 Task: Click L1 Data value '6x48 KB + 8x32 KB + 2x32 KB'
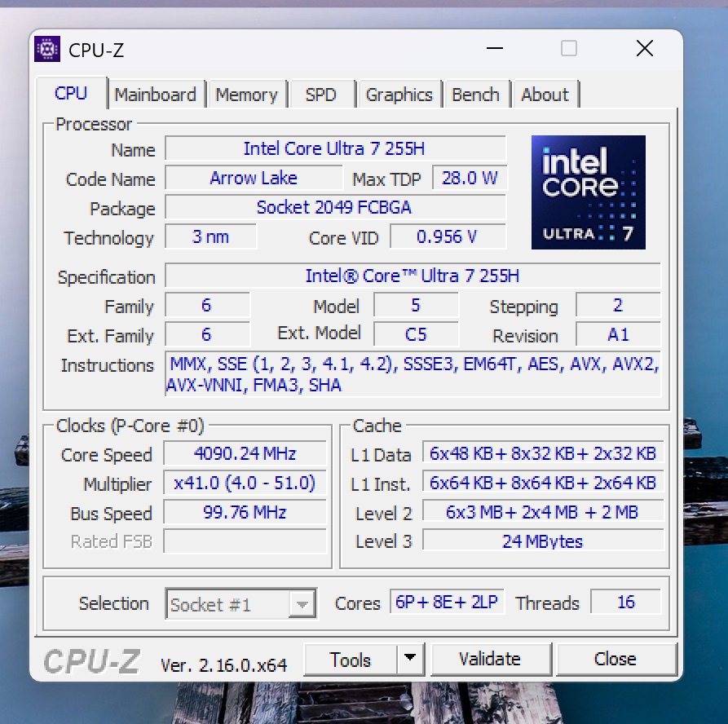pyautogui.click(x=543, y=453)
